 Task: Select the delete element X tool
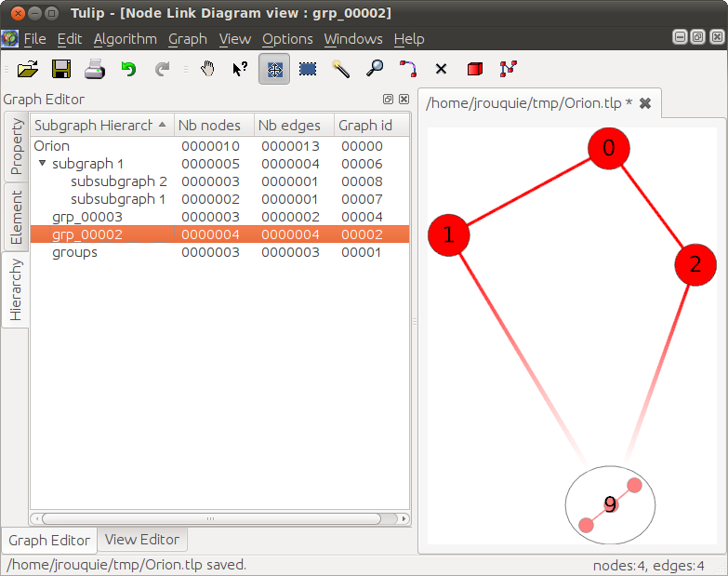(x=441, y=69)
